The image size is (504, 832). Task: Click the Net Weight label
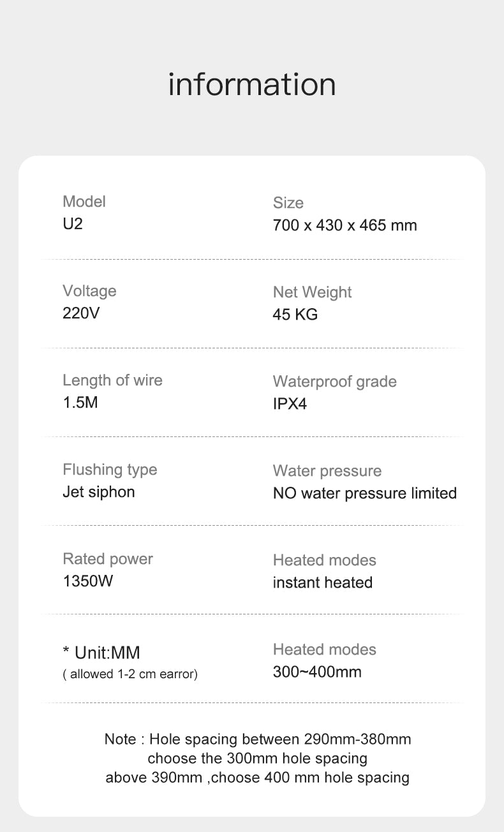click(x=312, y=292)
